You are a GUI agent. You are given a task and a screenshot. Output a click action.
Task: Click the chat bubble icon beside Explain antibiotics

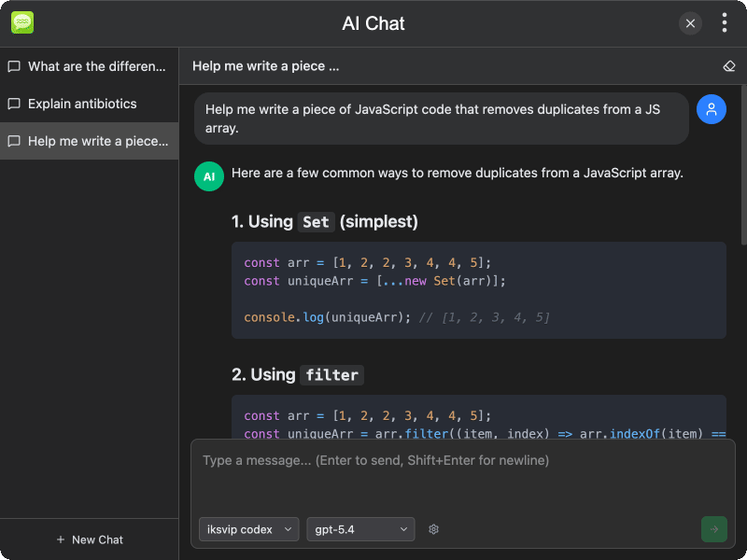[14, 104]
